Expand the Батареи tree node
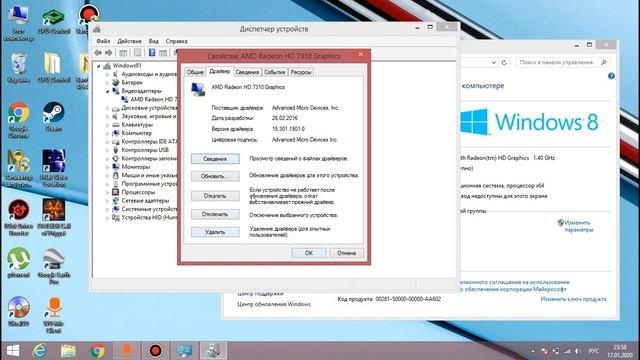This screenshot has height=360, width=640. (x=107, y=83)
